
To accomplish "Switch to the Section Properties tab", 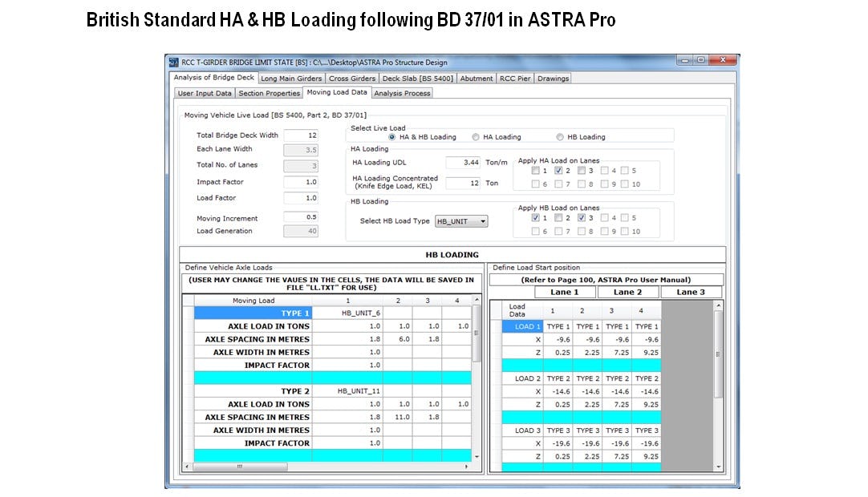I will [x=269, y=93].
